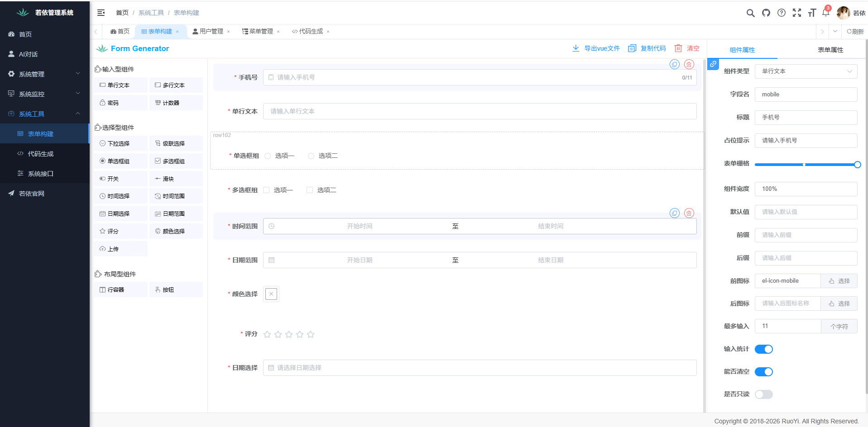Check 选项一 in 多选框组
This screenshot has height=427, width=868.
pos(278,190)
